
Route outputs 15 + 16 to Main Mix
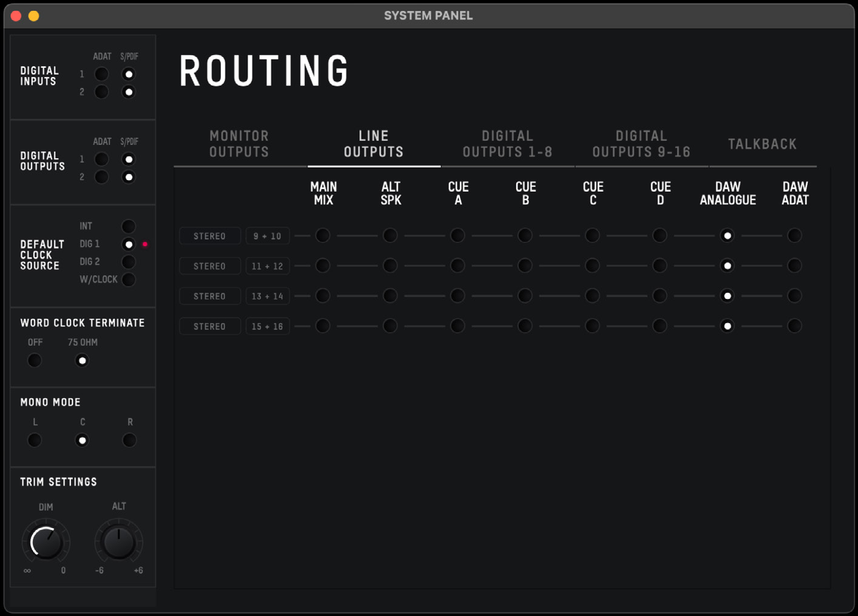(323, 326)
